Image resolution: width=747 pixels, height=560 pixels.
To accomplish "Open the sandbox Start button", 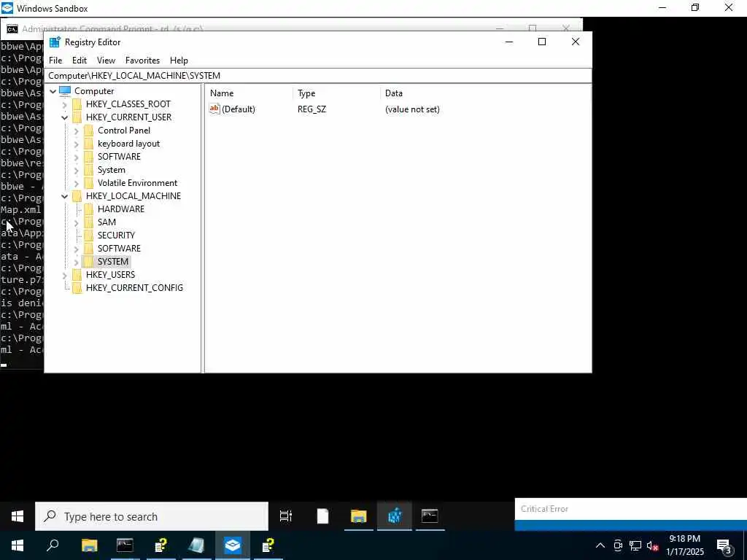I will [18, 516].
